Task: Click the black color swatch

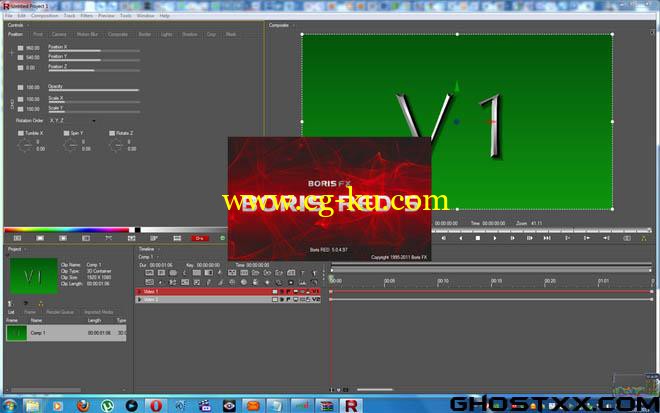Action: click(137, 230)
